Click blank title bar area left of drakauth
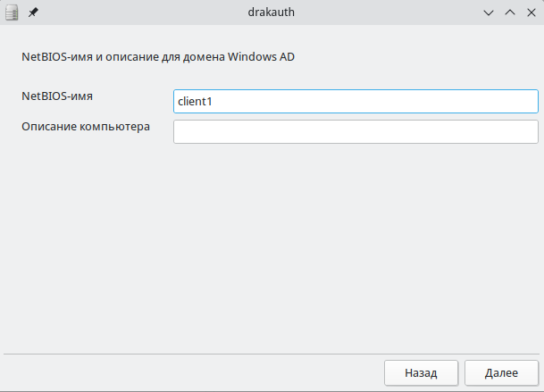Image resolution: width=544 pixels, height=392 pixels. pos(134,13)
